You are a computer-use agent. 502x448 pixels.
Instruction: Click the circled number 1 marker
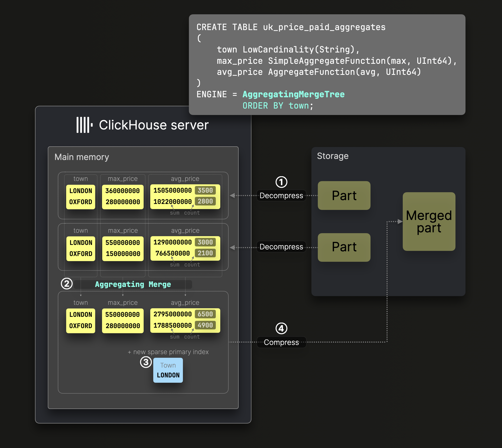pos(281,182)
